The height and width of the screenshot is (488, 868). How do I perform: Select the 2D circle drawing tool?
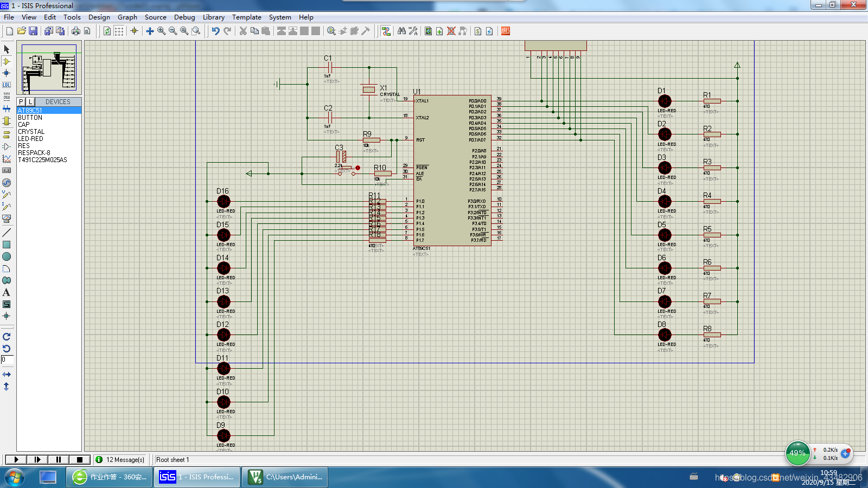click(7, 256)
